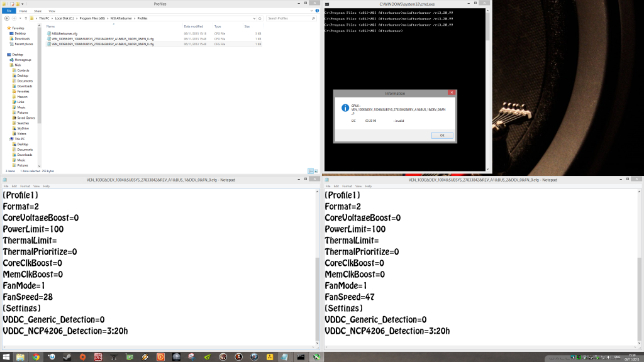Click 'This PC' breadcrumb segment
This screenshot has width=644, height=362.
tap(44, 18)
